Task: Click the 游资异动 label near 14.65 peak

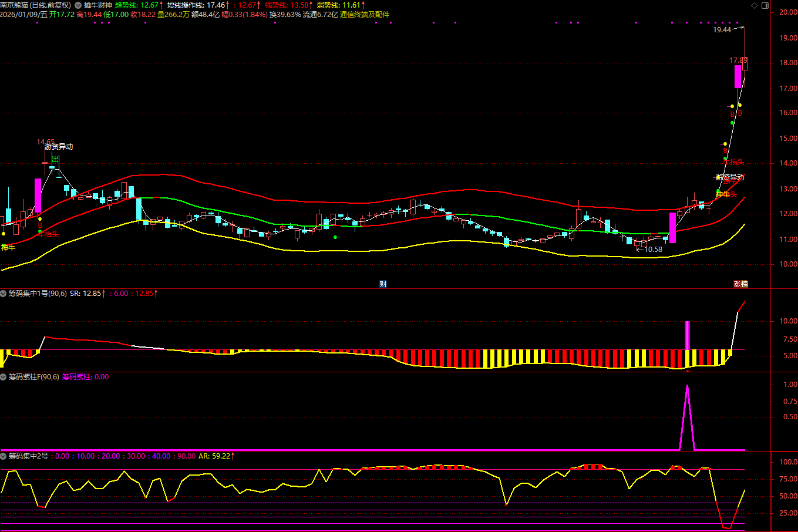Action: (x=59, y=147)
